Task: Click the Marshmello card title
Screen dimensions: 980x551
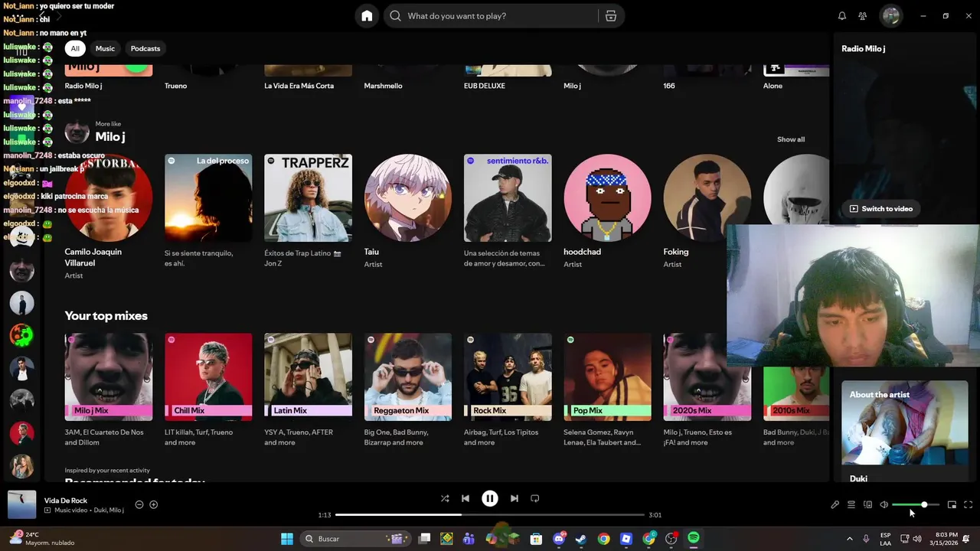Action: click(x=384, y=86)
